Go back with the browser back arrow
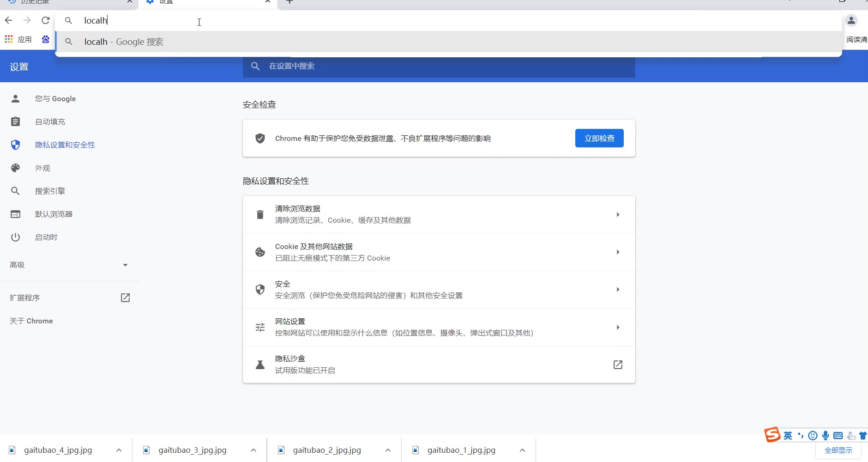 point(9,20)
